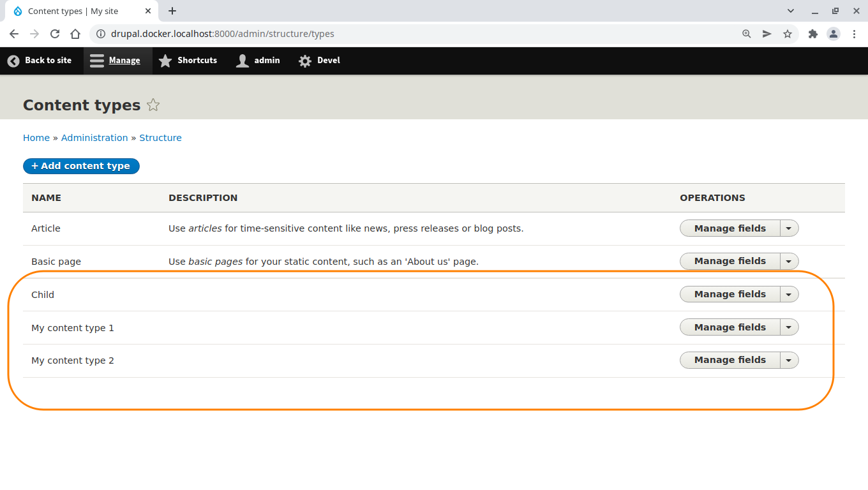Open the browser extensions icon
Viewport: 868px width, 490px height.
(x=813, y=34)
